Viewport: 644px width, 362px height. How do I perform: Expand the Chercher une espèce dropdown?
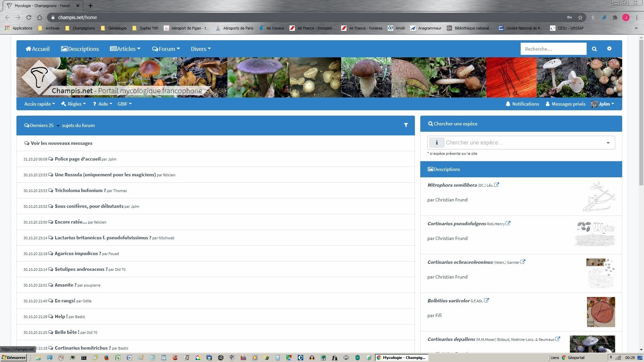[608, 143]
